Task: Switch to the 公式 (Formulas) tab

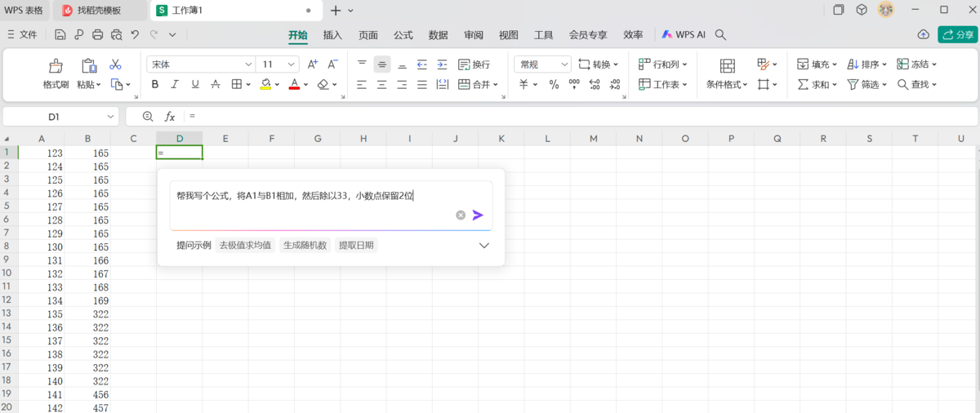Action: [403, 35]
